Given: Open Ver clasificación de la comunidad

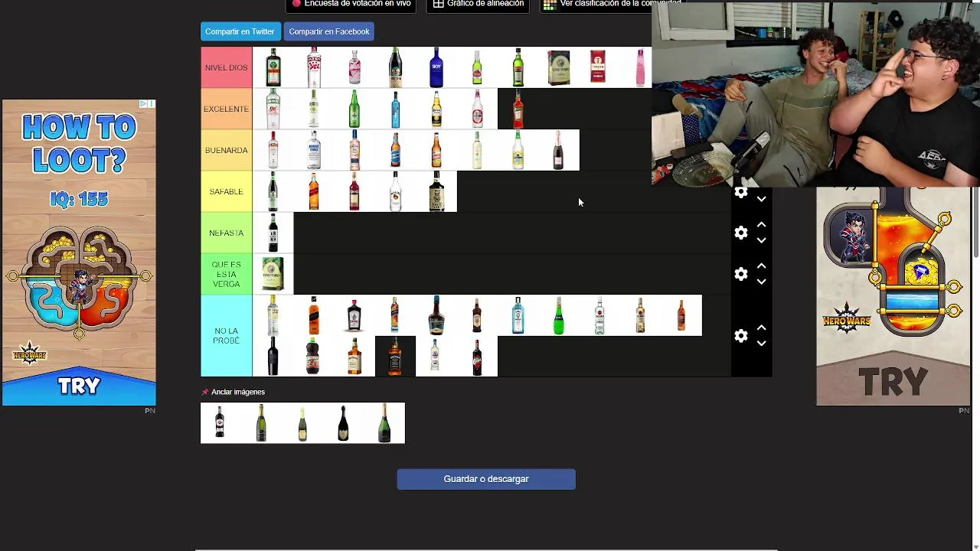Looking at the screenshot, I should pyautogui.click(x=612, y=4).
